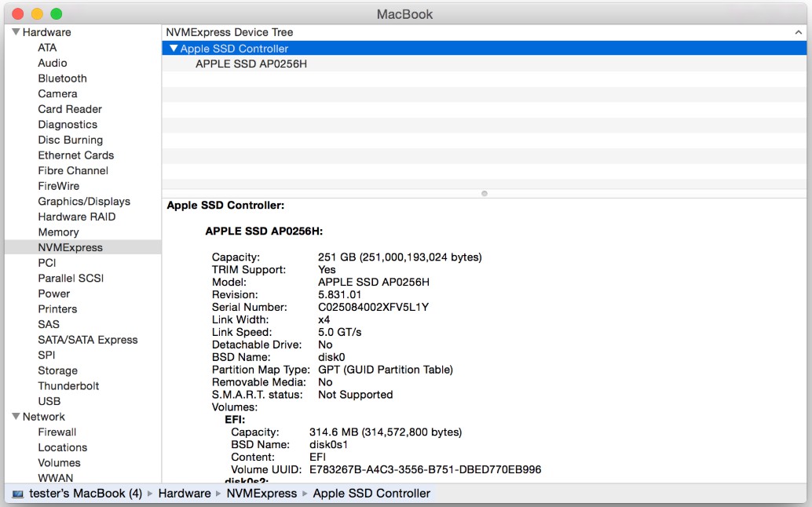Select Firewall under Network
The height and width of the screenshot is (507, 812).
coord(57,432)
